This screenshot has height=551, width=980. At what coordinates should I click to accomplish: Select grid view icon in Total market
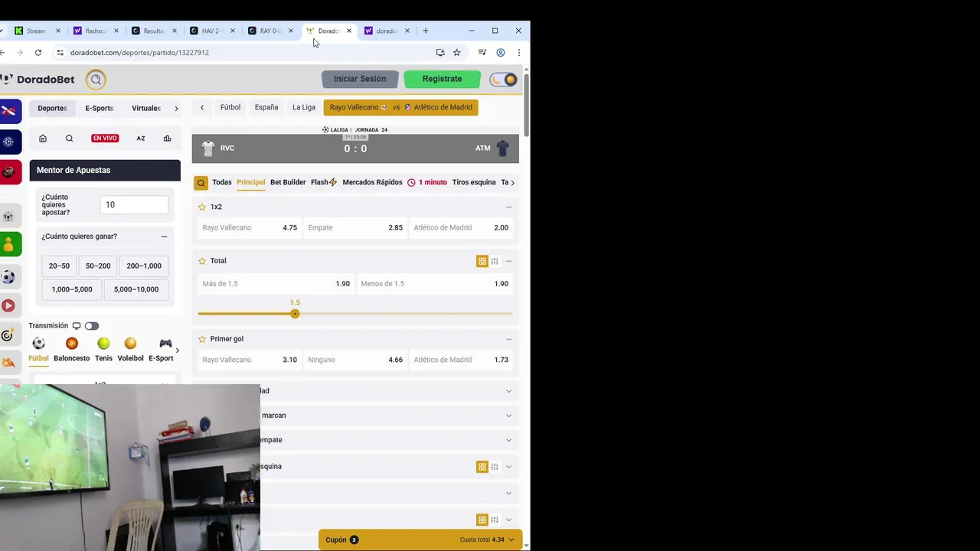(482, 261)
